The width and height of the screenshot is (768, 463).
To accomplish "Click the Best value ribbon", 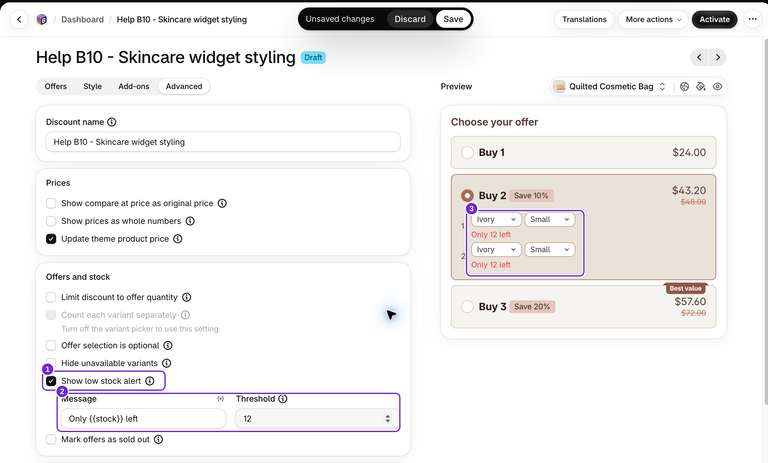I will (686, 289).
